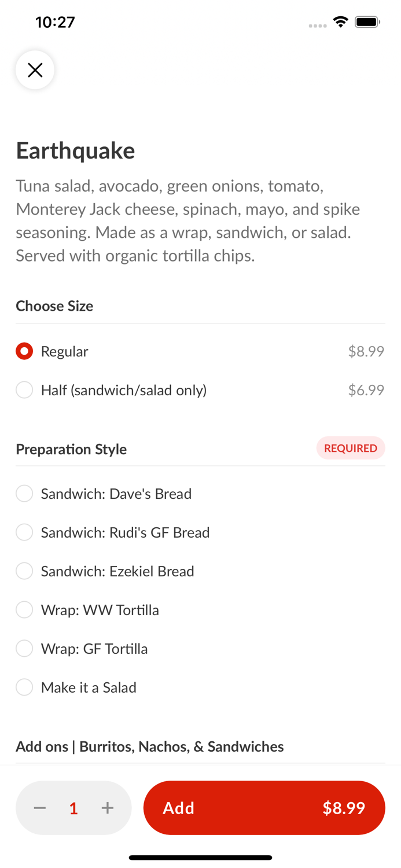This screenshot has width=401, height=868.
Task: Tap the battery status icon
Action: 367,22
